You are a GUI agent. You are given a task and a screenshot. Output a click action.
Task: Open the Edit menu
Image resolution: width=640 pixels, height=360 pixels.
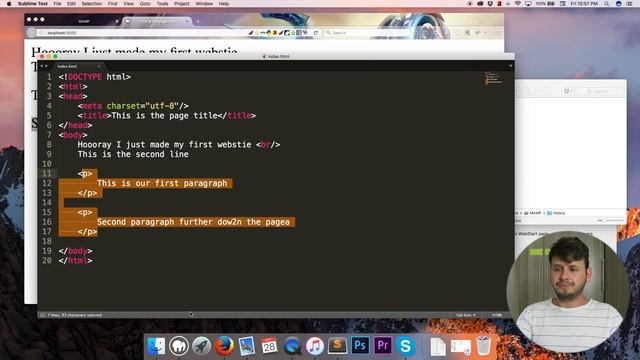pos(71,4)
